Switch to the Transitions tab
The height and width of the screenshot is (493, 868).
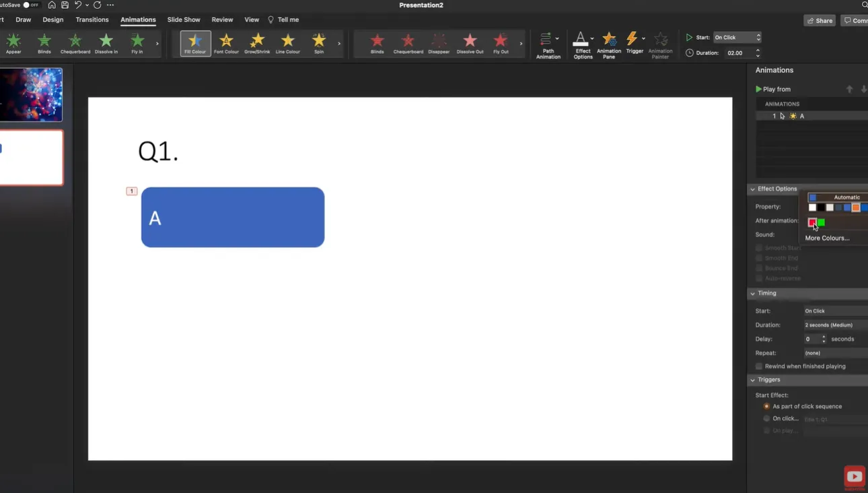tap(92, 20)
